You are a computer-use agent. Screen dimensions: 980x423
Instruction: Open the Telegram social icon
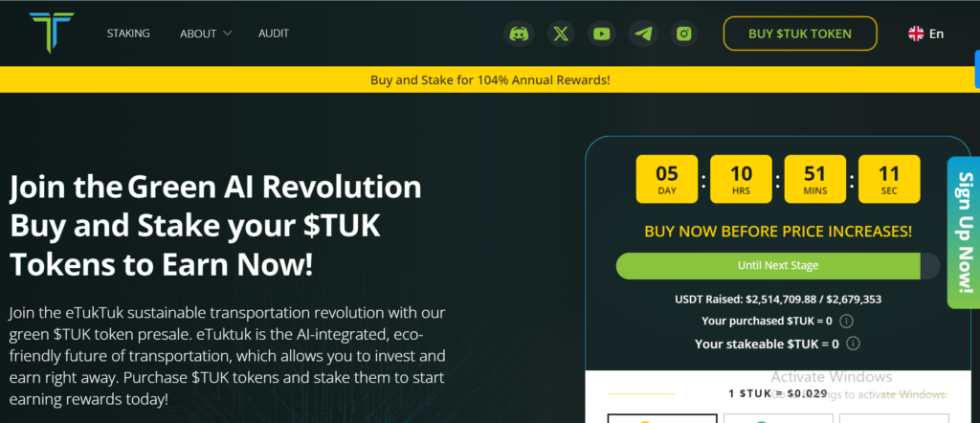(643, 33)
